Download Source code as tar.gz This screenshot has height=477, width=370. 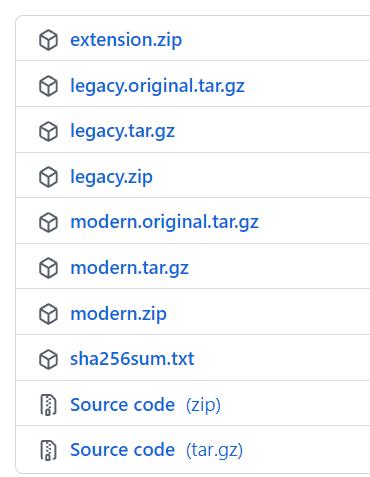(x=156, y=450)
